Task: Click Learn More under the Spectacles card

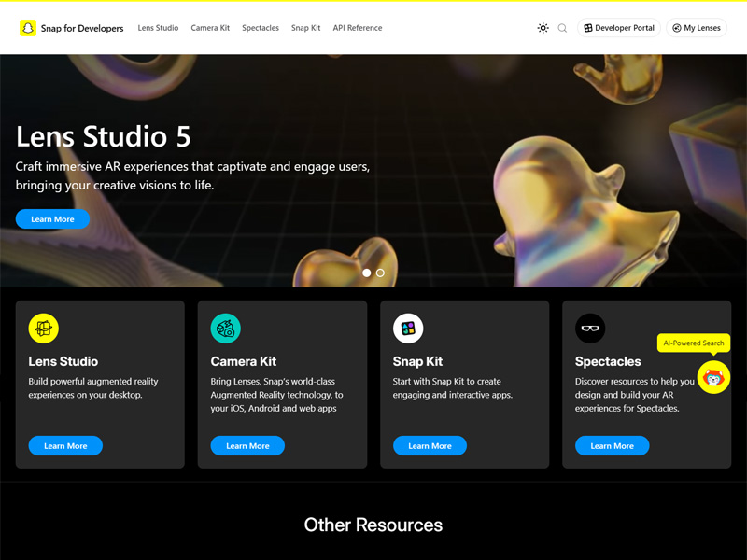Action: 612,446
